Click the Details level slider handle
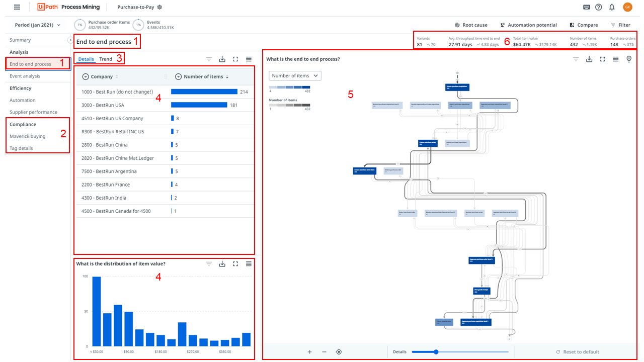 point(436,352)
